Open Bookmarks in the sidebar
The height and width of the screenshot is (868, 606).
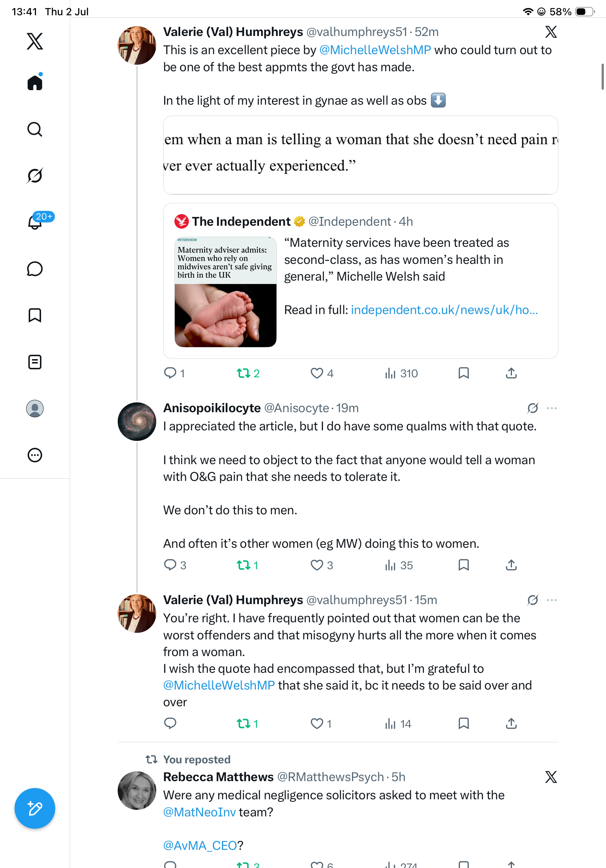(35, 315)
